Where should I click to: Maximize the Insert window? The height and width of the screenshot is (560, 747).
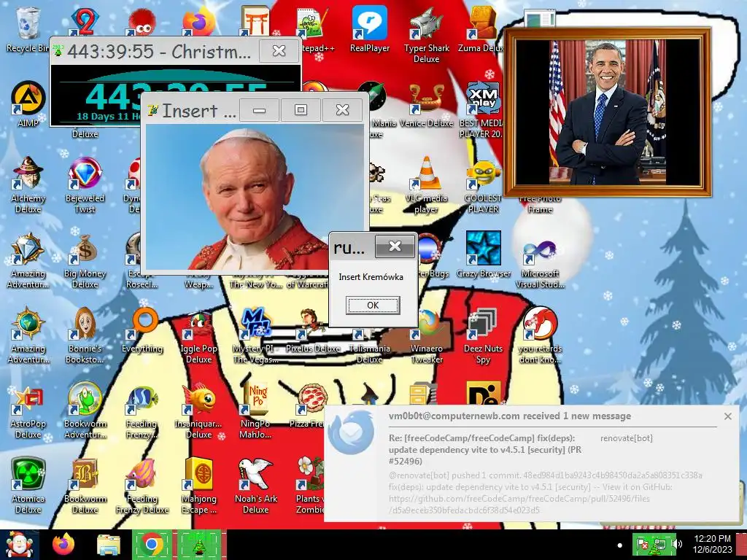[301, 110]
